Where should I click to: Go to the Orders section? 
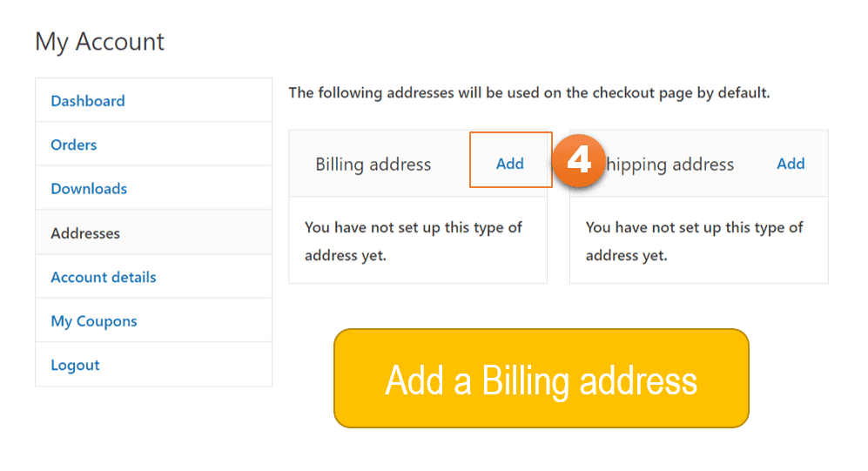point(74,145)
